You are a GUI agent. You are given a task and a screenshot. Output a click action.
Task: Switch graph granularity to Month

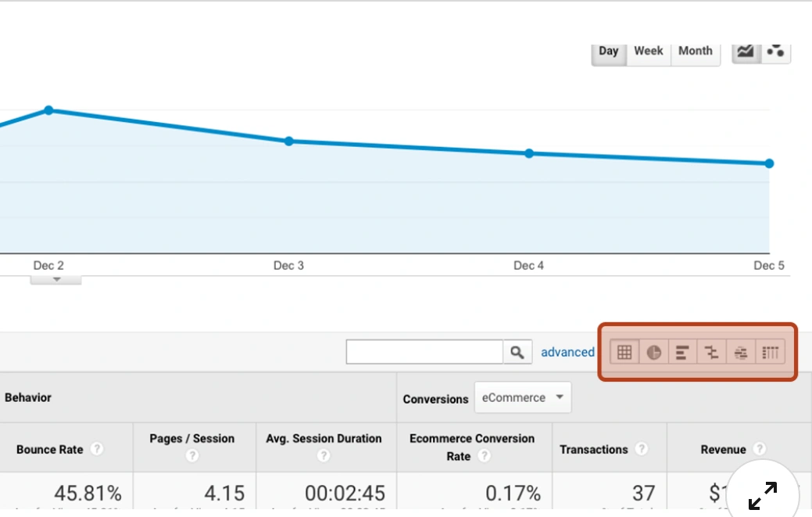click(x=695, y=50)
